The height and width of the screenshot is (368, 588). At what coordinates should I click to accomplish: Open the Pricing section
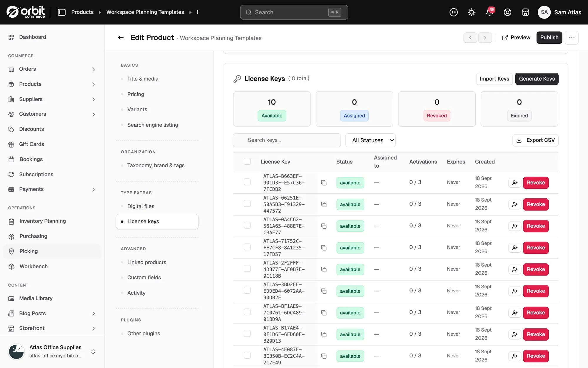(x=136, y=94)
